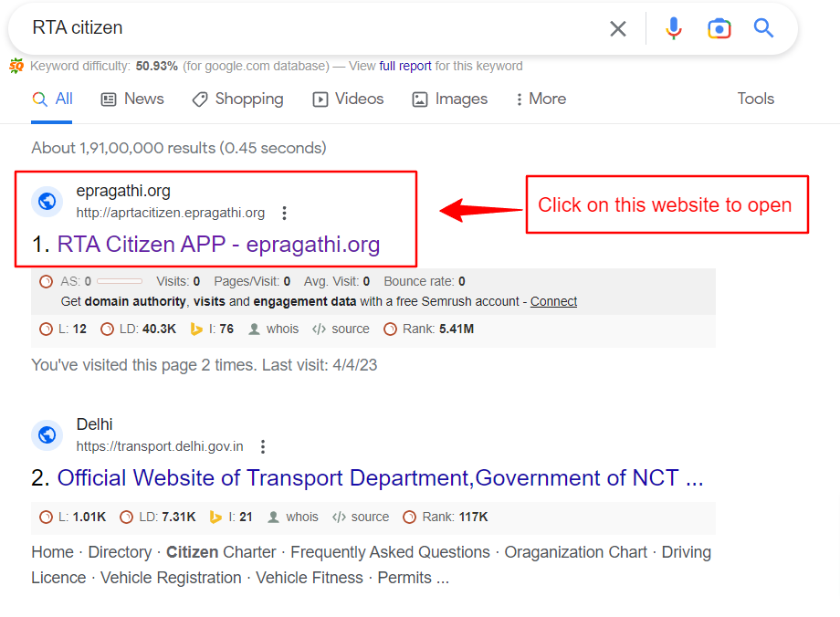Click the Bing index icon showing I: 76

click(x=196, y=329)
